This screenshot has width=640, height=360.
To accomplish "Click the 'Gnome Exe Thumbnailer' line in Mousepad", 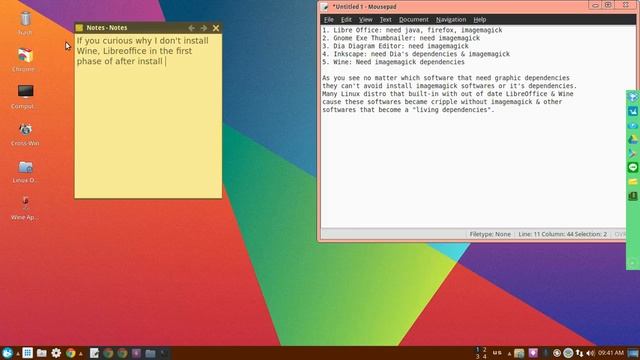I will coord(401,38).
